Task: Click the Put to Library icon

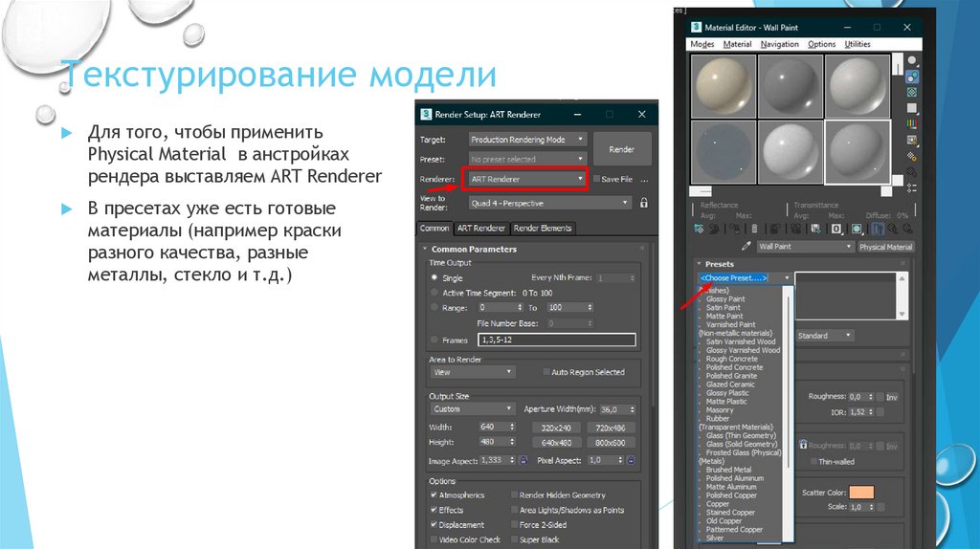Action: (815, 229)
